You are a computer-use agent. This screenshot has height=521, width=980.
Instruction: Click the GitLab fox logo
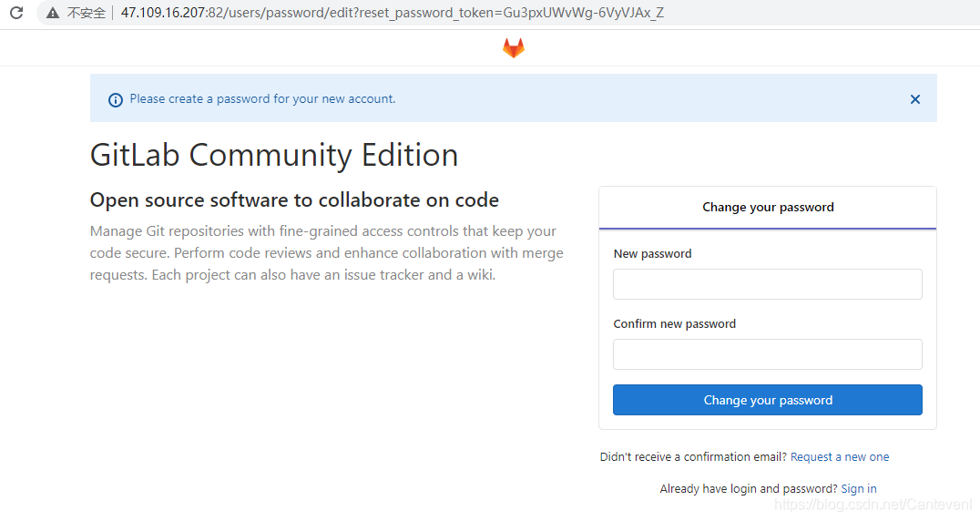pos(514,48)
